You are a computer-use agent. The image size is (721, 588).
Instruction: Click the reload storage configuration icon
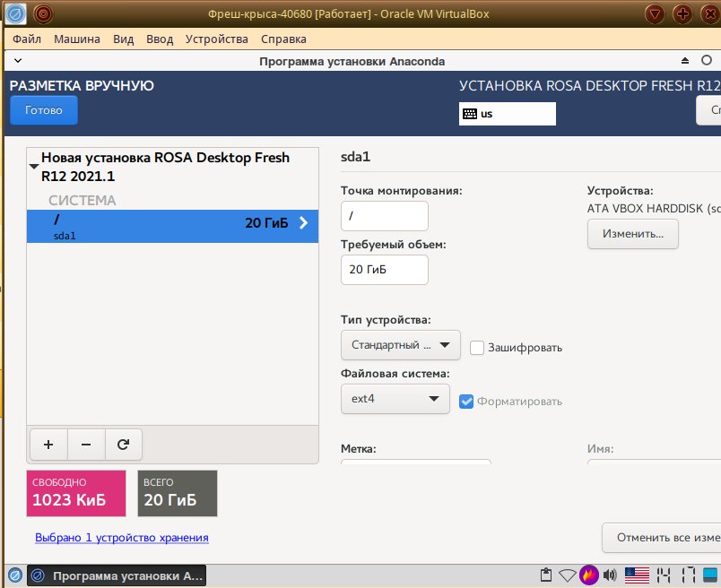124,444
